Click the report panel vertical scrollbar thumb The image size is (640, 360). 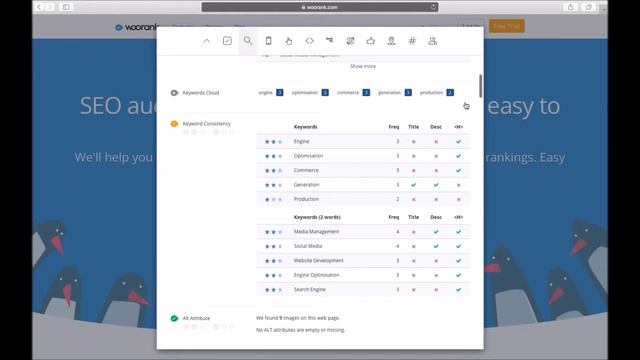tap(480, 86)
